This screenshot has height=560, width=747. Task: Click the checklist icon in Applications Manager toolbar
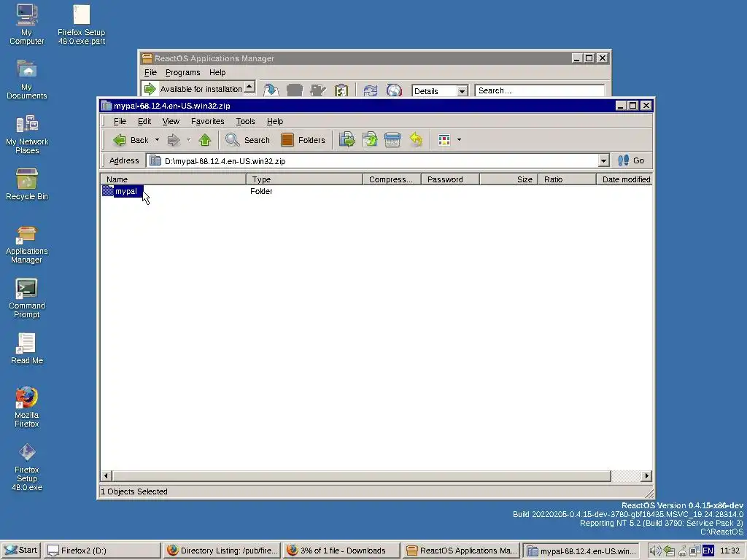click(x=341, y=90)
